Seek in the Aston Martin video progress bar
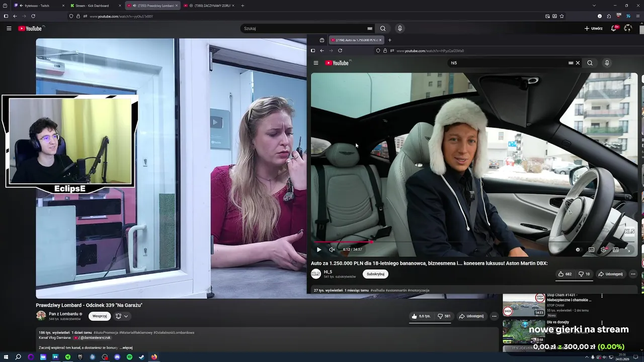This screenshot has height=362, width=644. (x=474, y=242)
